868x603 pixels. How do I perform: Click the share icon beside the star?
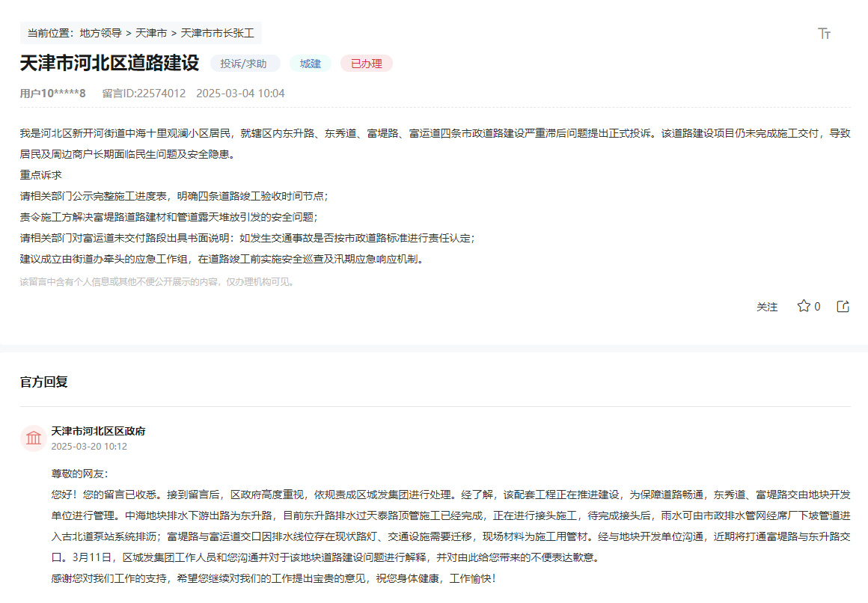[843, 306]
